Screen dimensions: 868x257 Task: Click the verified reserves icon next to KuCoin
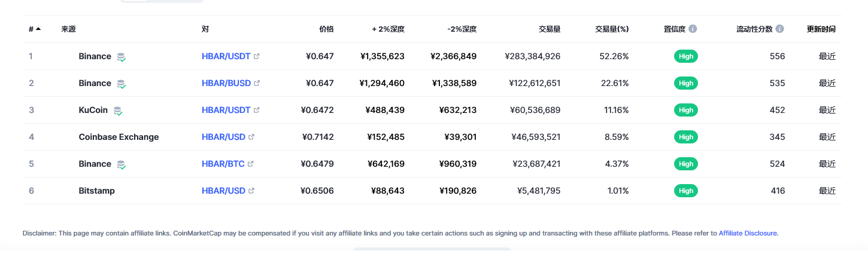pos(118,111)
